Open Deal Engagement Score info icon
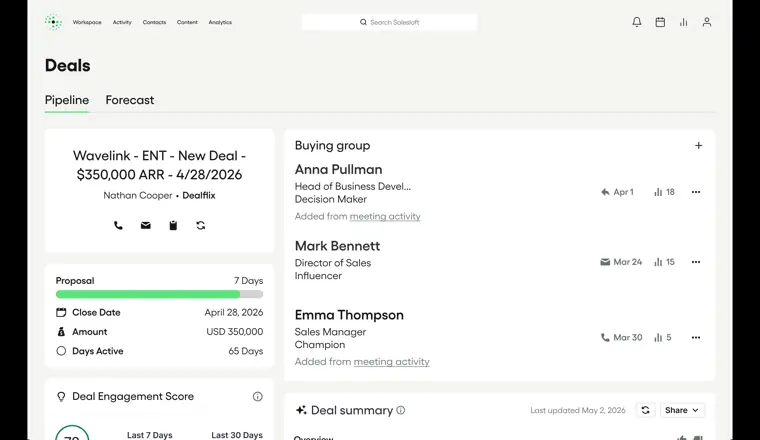Screen dimensions: 760x440 pyautogui.click(x=257, y=396)
